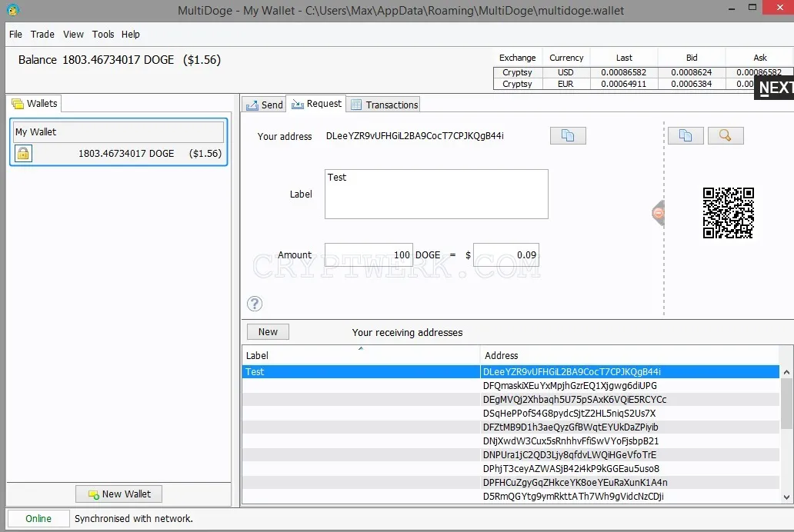This screenshot has width=794, height=532.
Task: Click the Cryptsy USD exchange row
Action: click(643, 72)
